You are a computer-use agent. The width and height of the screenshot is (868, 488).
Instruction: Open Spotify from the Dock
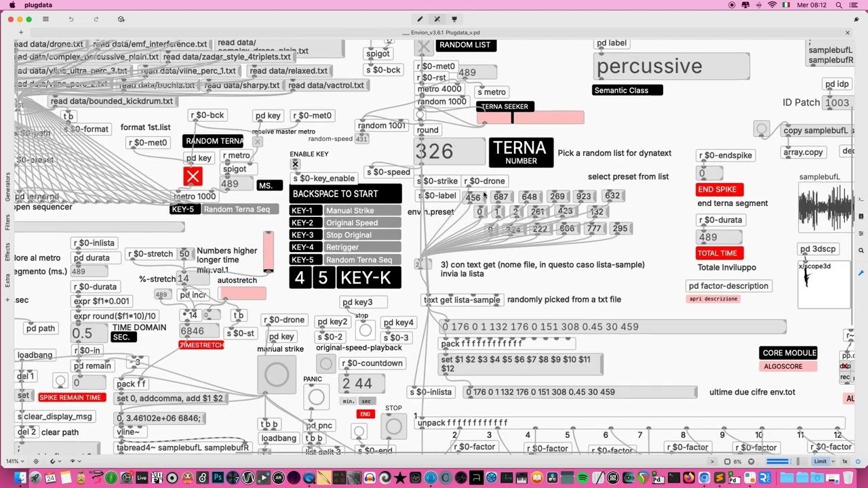583,479
